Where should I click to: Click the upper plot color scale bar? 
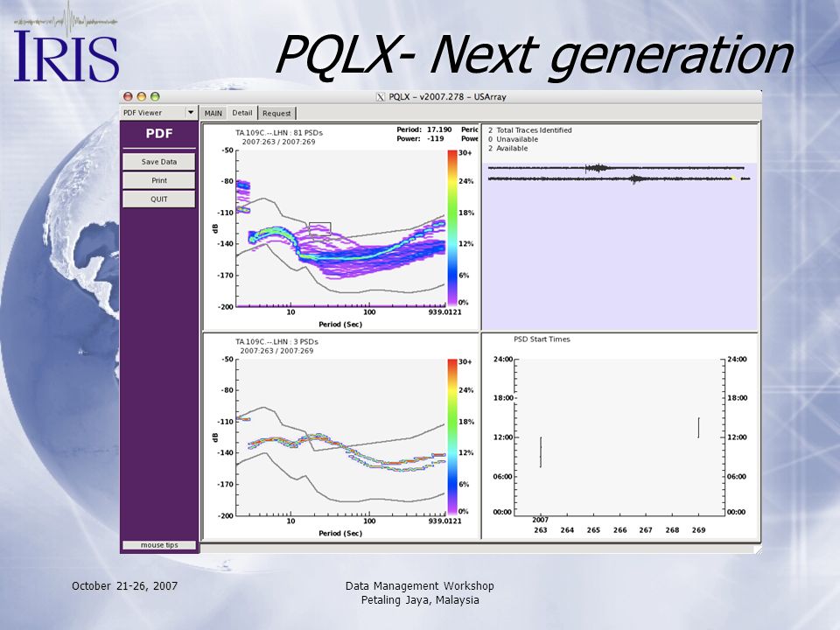[x=452, y=228]
